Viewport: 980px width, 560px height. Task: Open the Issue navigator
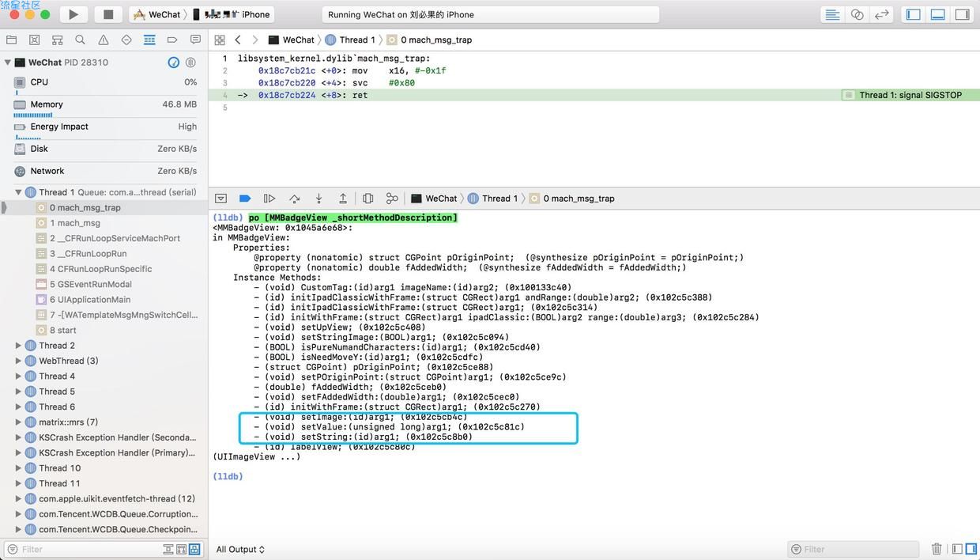[103, 40]
